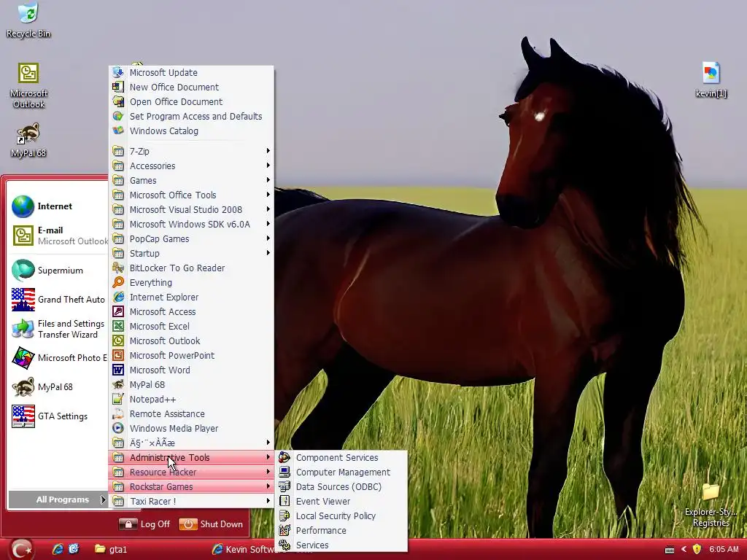Select New Office Document
747x560 pixels.
tap(192, 87)
